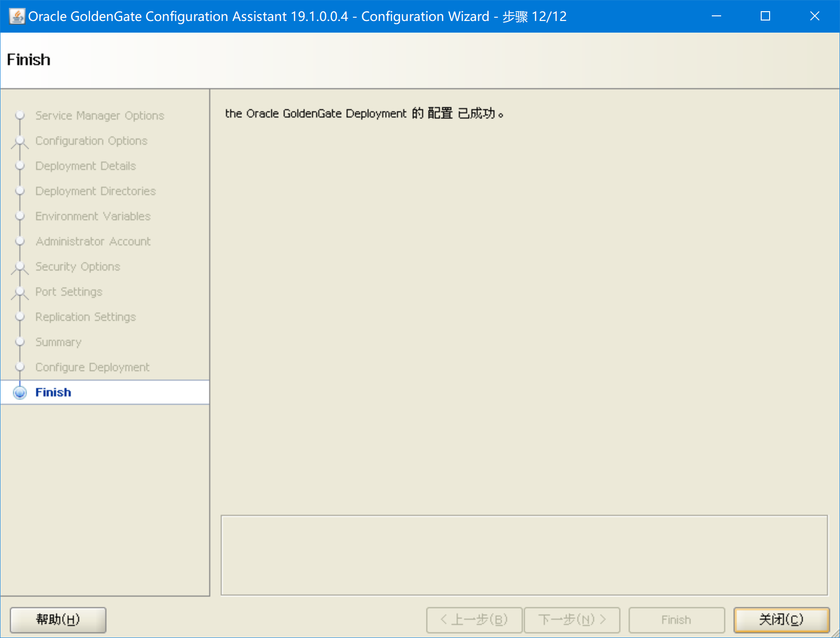Click the Administrator Account step bullet icon
Image resolution: width=840 pixels, height=638 pixels.
tap(20, 241)
